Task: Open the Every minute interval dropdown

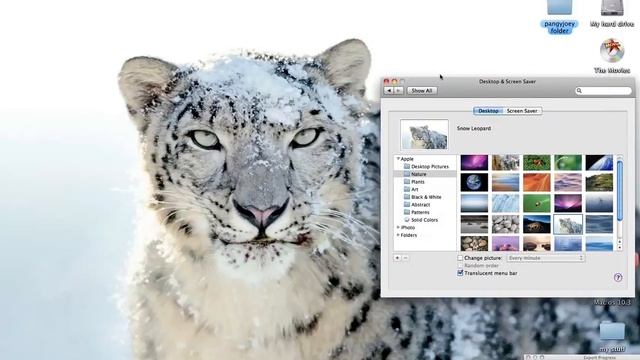Action: point(546,258)
